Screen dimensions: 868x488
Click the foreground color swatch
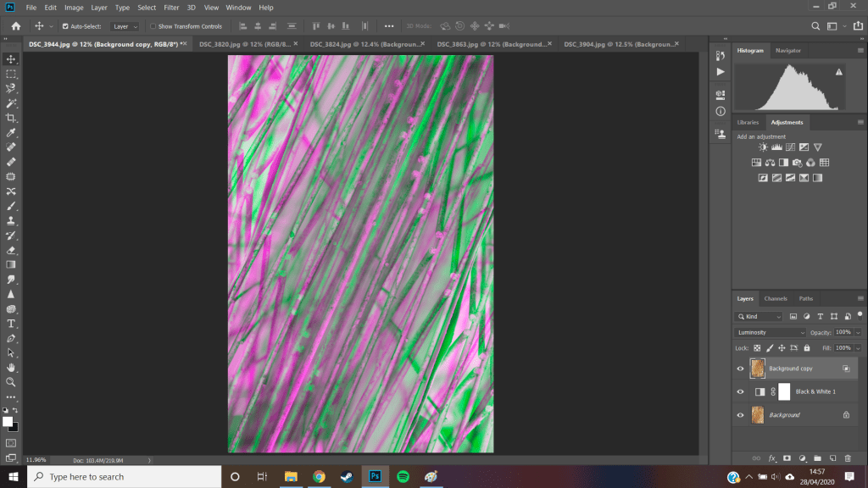8,421
